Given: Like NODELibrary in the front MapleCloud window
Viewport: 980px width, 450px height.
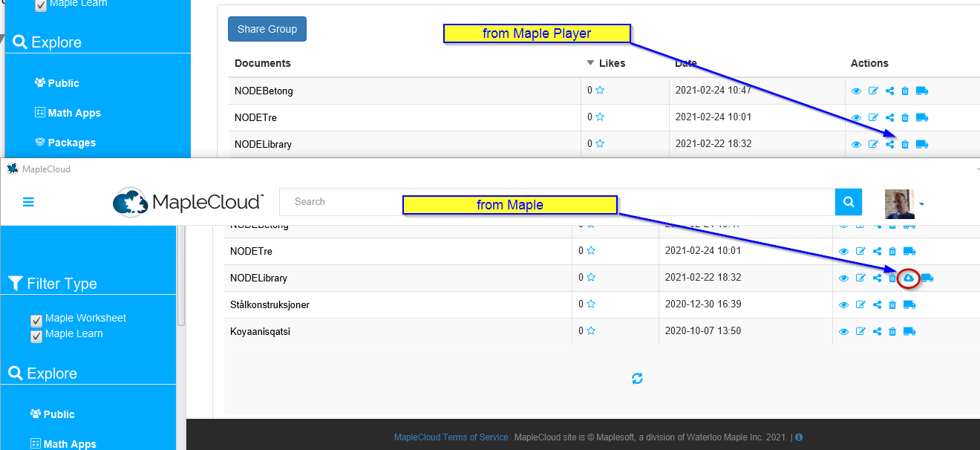Looking at the screenshot, I should point(591,277).
